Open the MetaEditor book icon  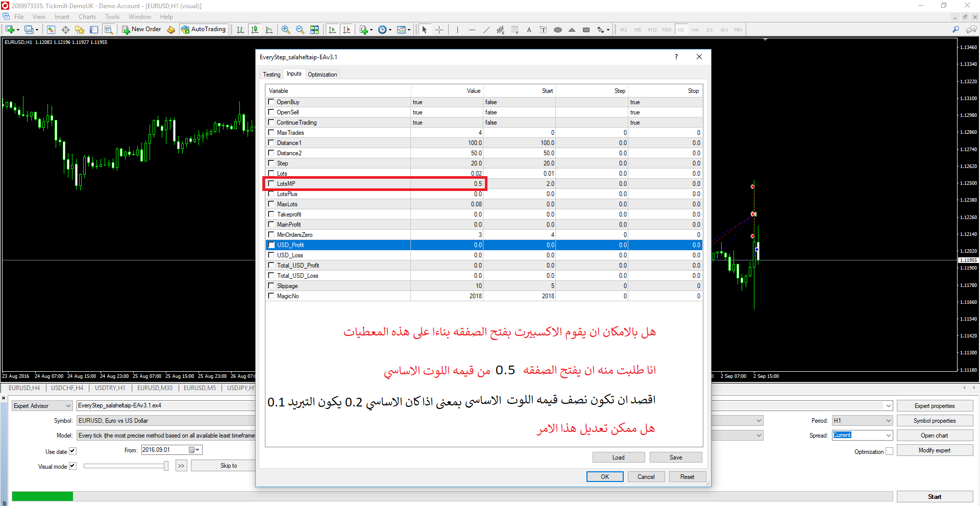pos(171,30)
